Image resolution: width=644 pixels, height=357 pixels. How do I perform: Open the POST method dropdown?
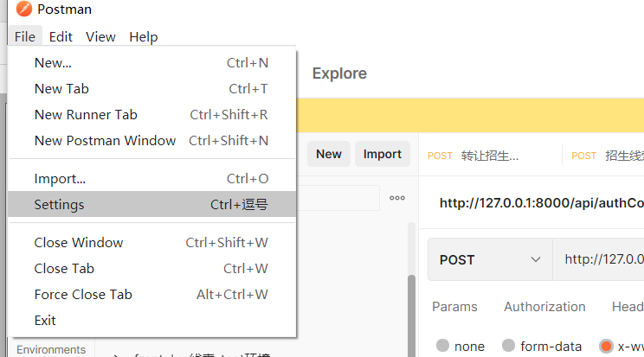[x=490, y=259]
